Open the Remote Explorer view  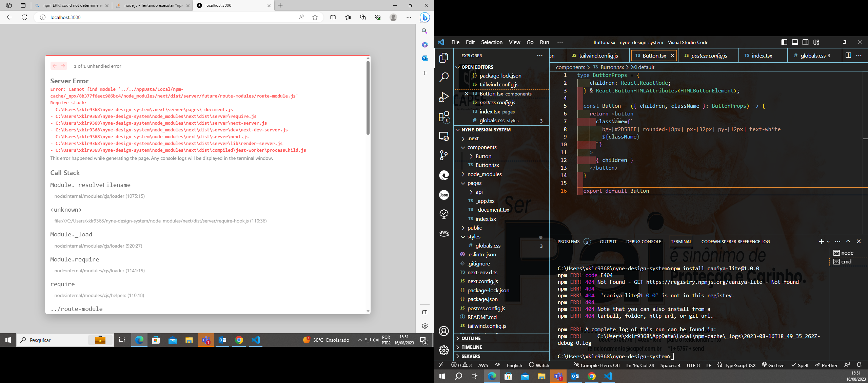(444, 136)
